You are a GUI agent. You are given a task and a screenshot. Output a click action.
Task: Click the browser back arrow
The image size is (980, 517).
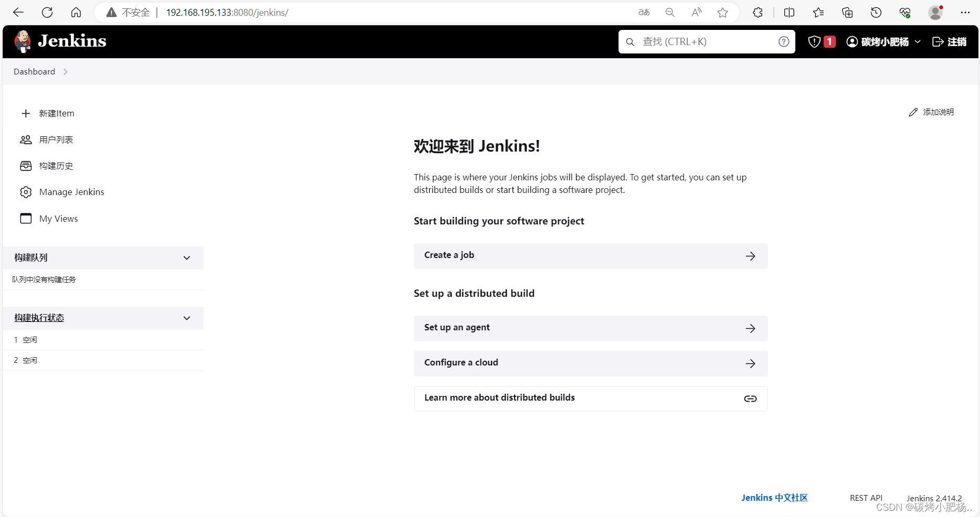point(18,13)
